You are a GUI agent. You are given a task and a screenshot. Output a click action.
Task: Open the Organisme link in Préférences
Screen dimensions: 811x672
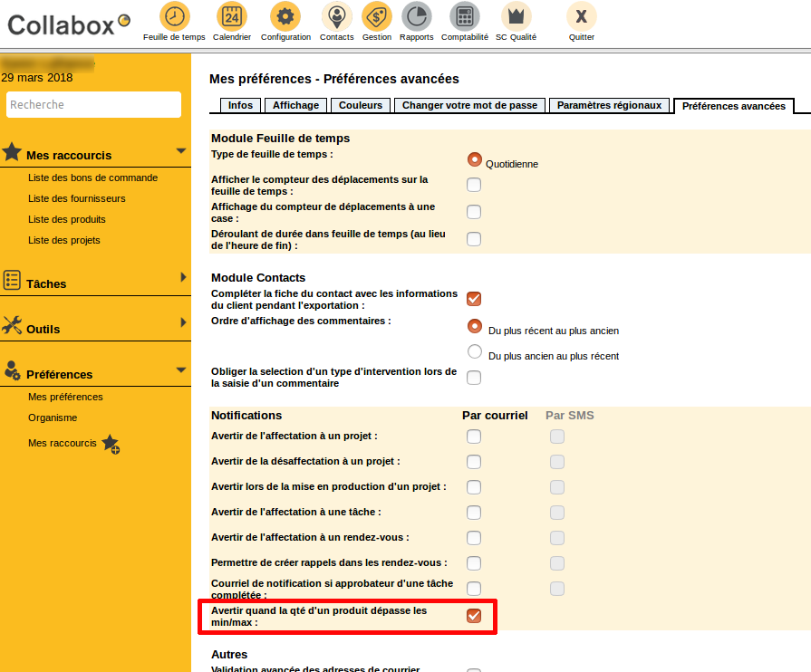click(53, 418)
